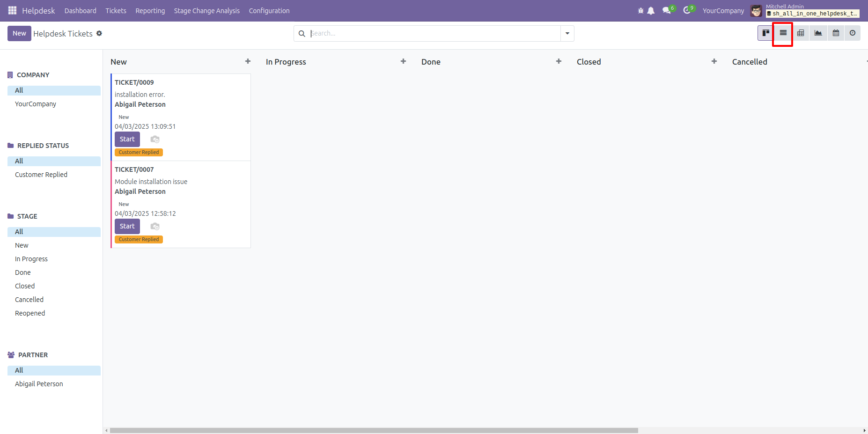This screenshot has height=434, width=868.
Task: Switch to Calendar view
Action: 836,33
